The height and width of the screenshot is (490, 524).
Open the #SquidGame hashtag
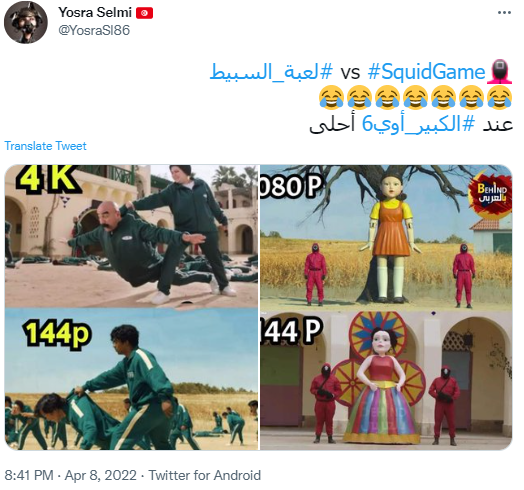426,72
